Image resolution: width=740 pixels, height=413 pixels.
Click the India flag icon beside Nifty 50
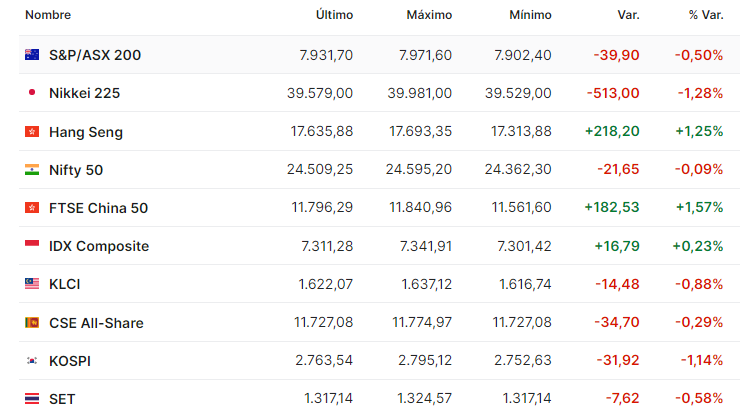(32, 170)
